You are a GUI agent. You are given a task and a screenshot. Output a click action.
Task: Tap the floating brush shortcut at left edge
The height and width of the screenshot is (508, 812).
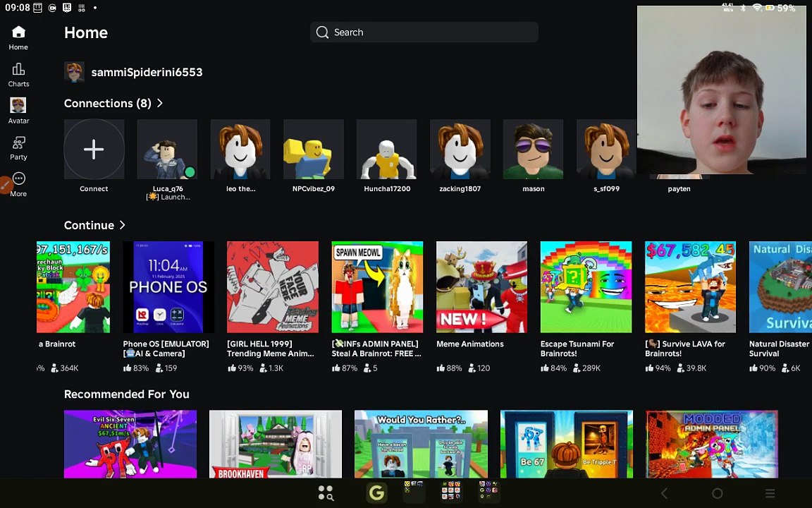5,185
